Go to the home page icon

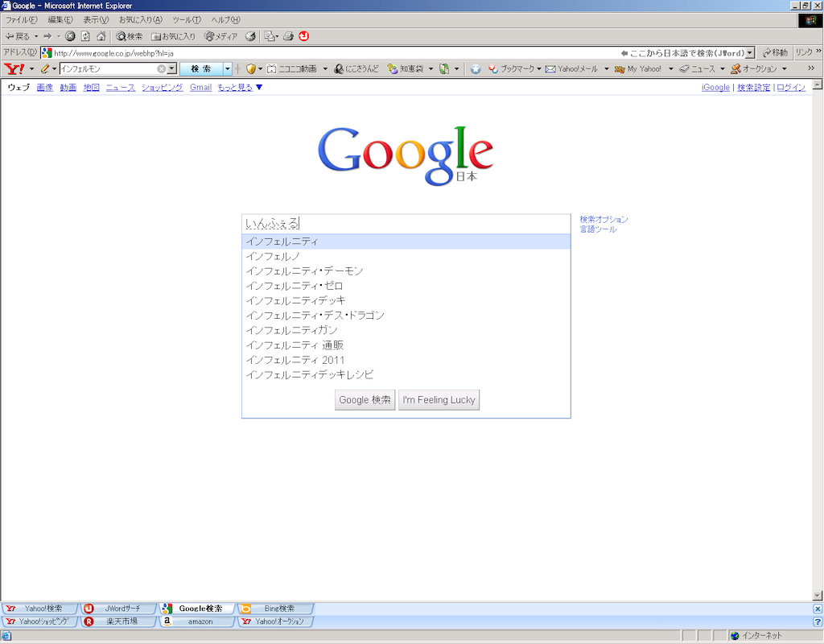click(x=101, y=36)
